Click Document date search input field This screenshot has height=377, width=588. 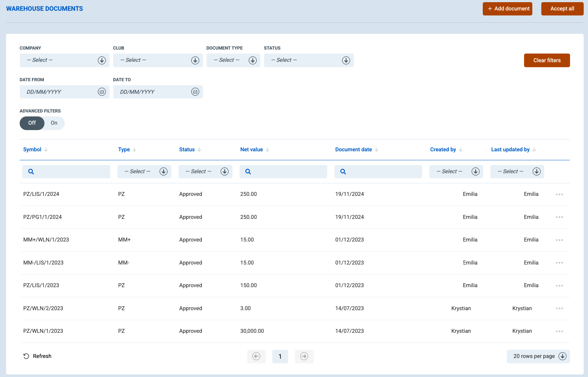coord(378,172)
